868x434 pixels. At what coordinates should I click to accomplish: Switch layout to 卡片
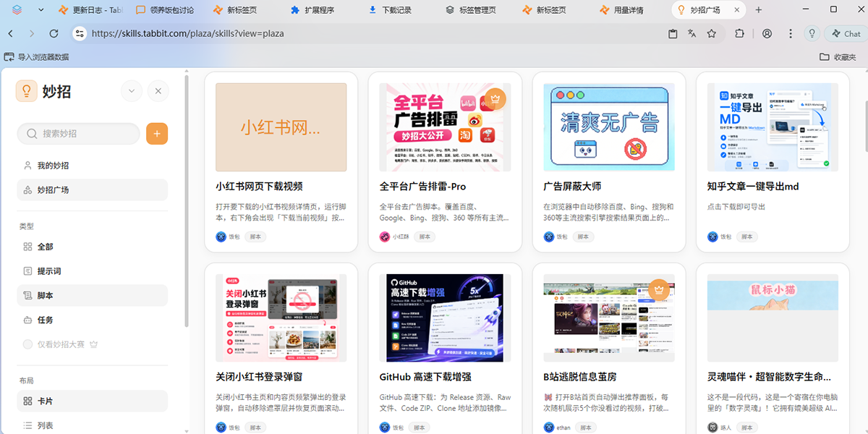click(x=93, y=401)
